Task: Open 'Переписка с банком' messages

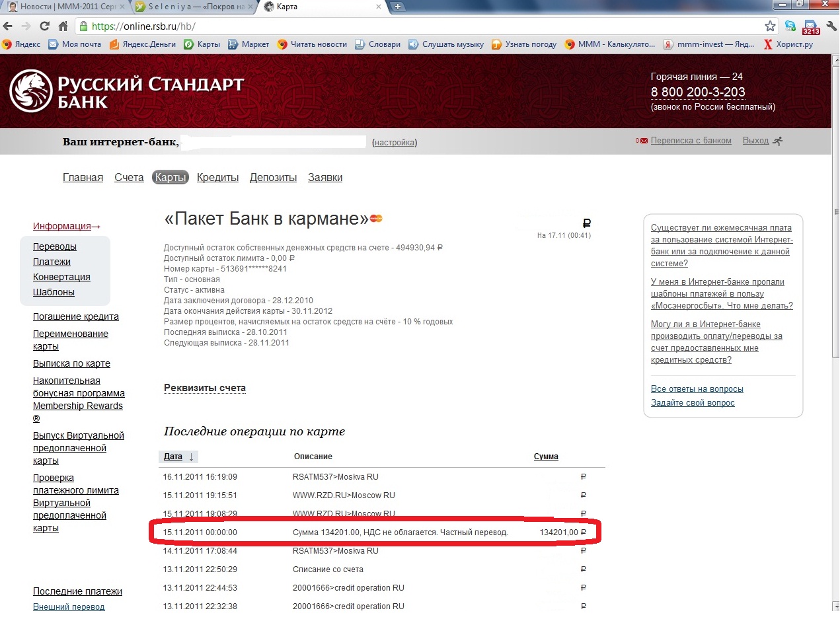Action: 691,141
